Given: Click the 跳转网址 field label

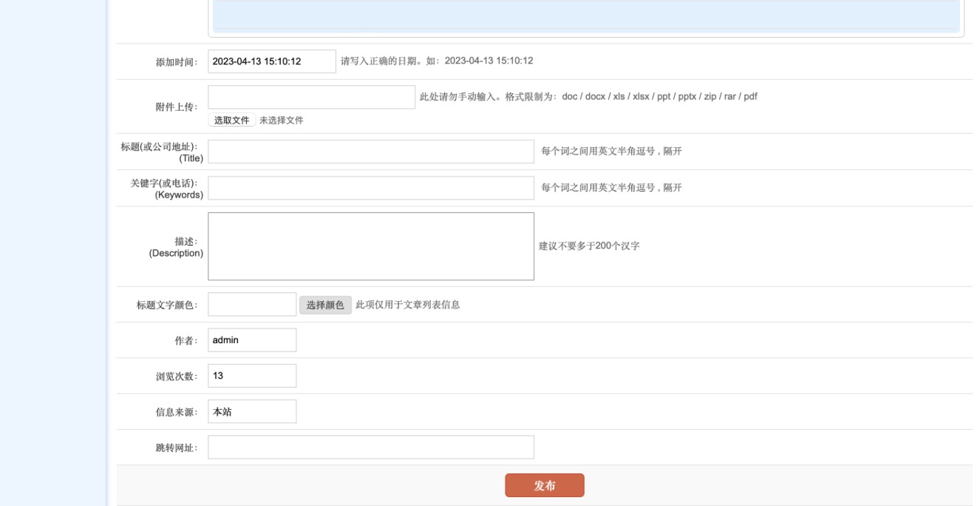Looking at the screenshot, I should coord(176,448).
